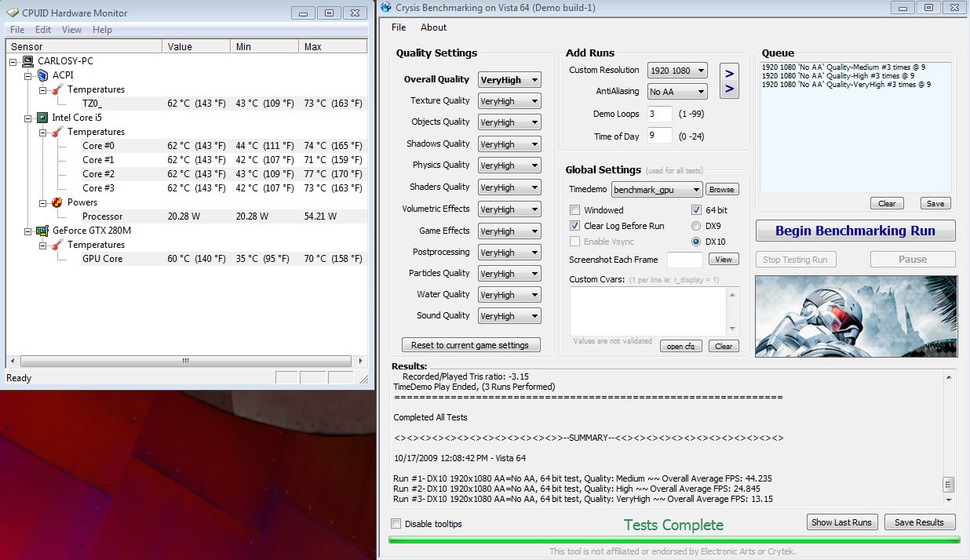The height and width of the screenshot is (560, 970).
Task: Select the ACPI node icon
Action: (x=43, y=75)
